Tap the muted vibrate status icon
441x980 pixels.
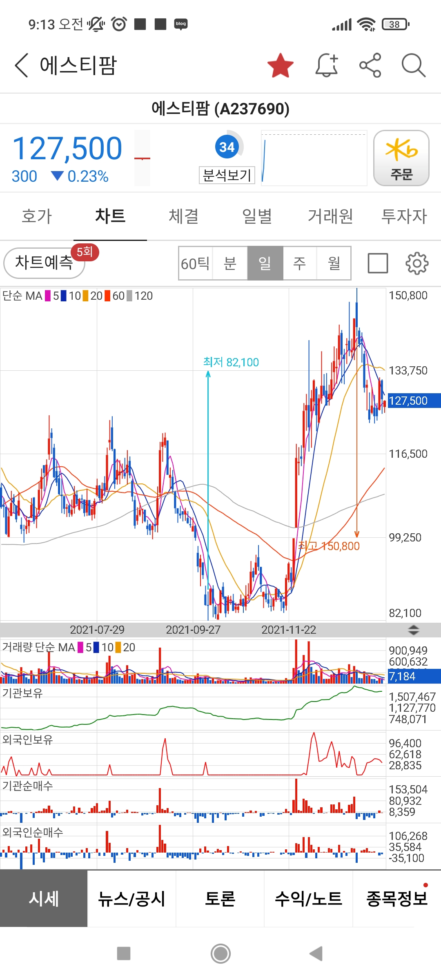click(x=96, y=24)
